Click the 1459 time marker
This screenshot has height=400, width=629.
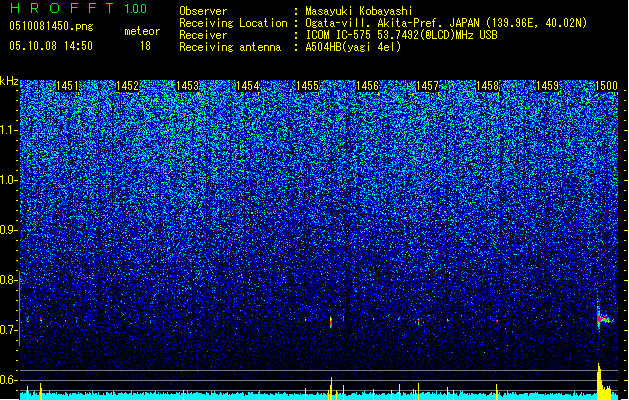[548, 86]
